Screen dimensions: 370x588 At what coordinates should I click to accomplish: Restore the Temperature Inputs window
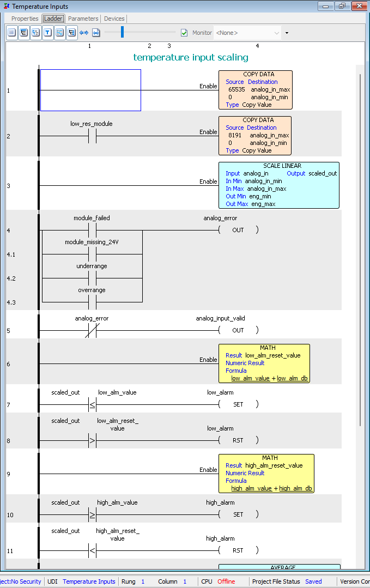coord(342,6)
